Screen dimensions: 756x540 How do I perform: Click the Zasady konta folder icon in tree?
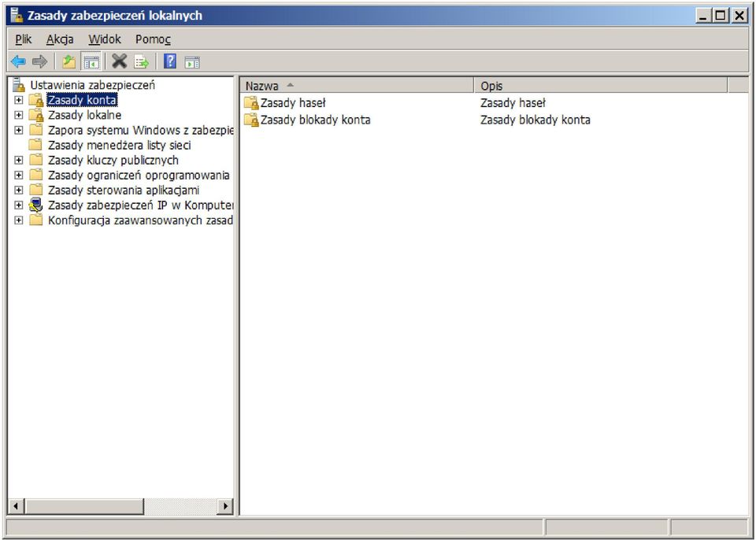point(35,100)
